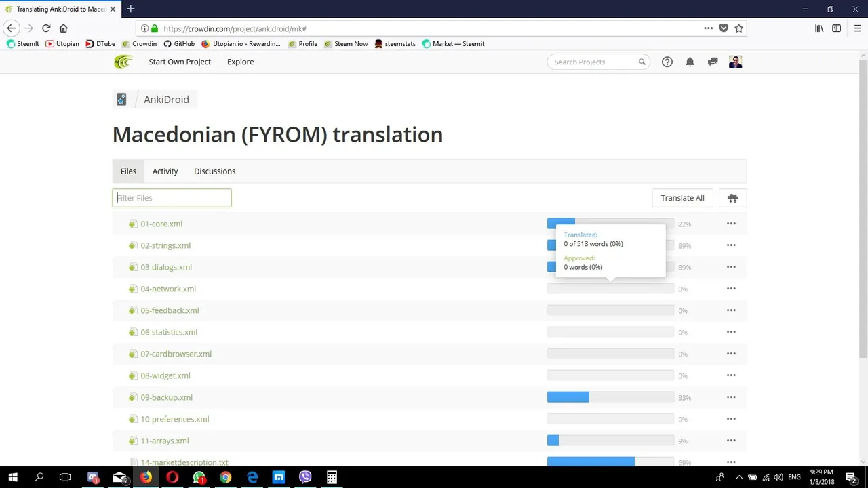Open options menu for 04-network.xml
Screen dimensions: 868x488
coord(731,289)
